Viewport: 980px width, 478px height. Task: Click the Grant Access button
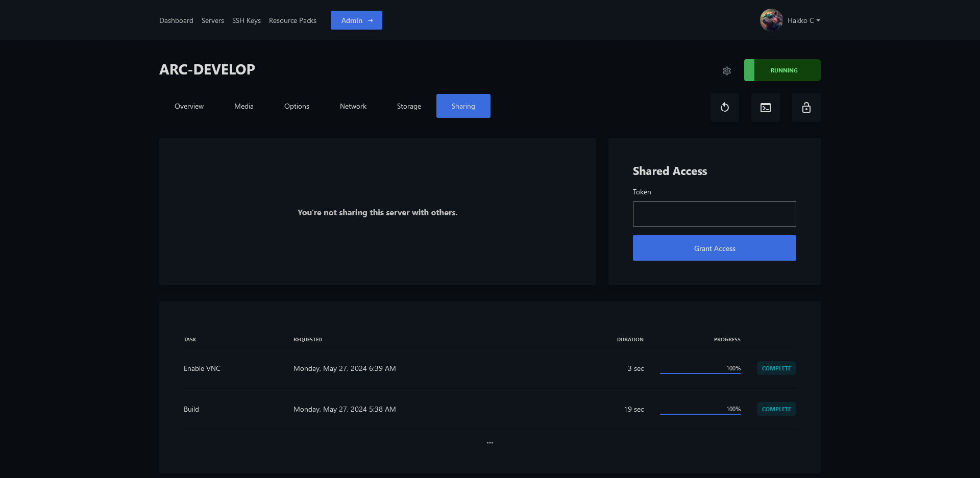click(x=714, y=248)
